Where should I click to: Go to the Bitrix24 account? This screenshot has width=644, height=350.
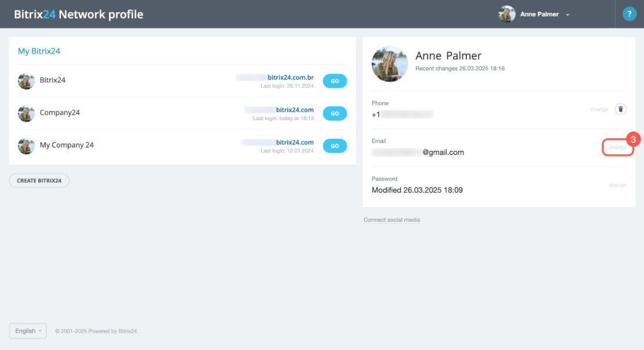(x=335, y=81)
